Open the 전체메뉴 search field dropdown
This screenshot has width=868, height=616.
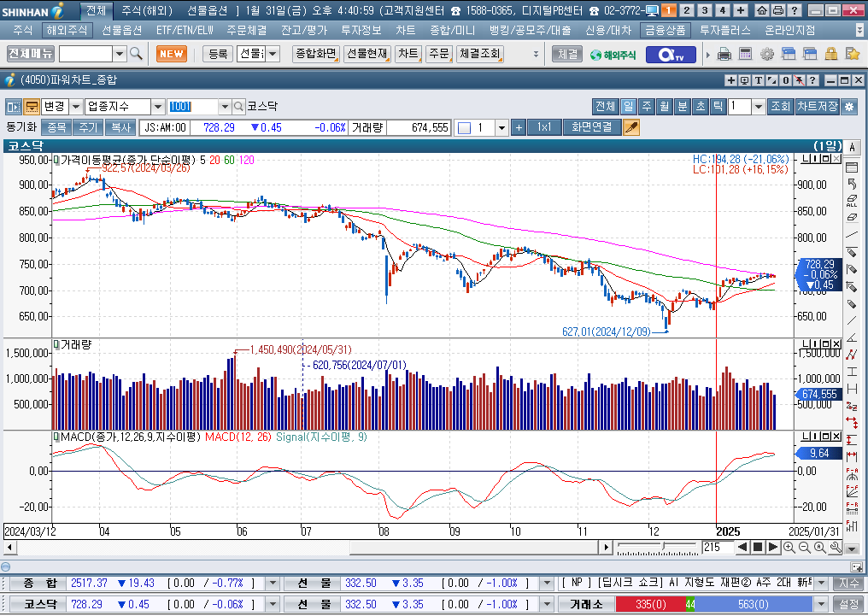(x=120, y=54)
